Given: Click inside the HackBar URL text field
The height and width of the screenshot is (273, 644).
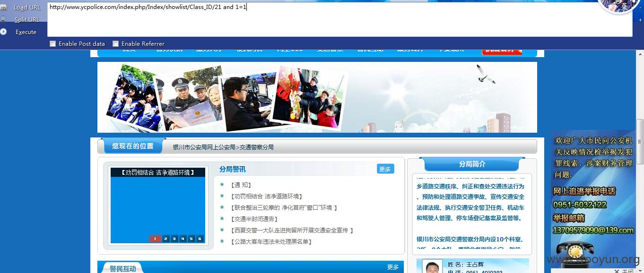Looking at the screenshot, I should pos(339,19).
